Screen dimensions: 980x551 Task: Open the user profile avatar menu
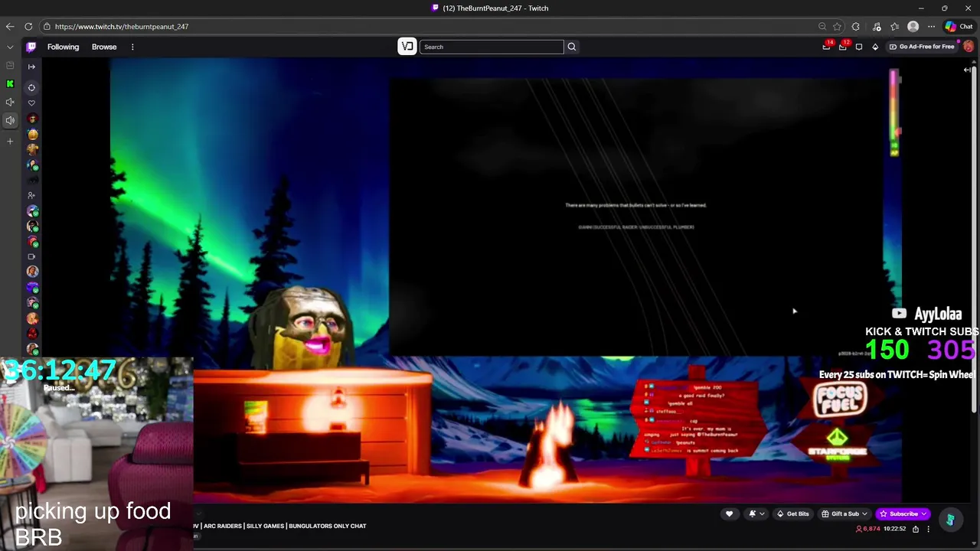pyautogui.click(x=969, y=47)
